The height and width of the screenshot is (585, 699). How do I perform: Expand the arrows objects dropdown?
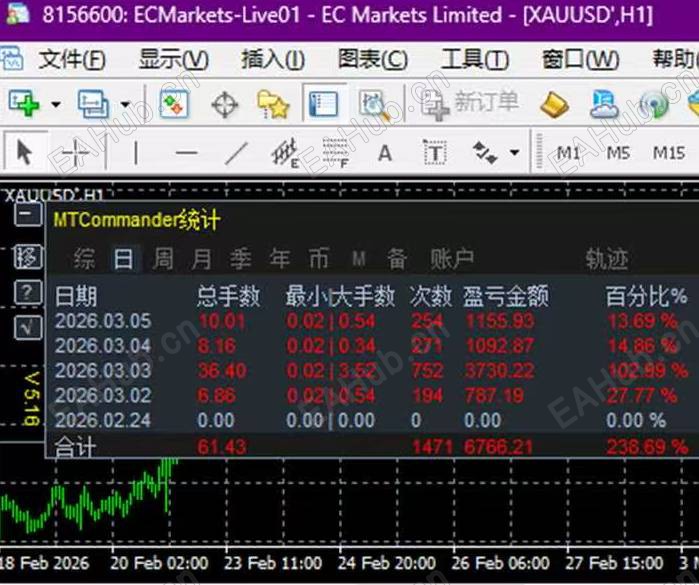(x=515, y=153)
